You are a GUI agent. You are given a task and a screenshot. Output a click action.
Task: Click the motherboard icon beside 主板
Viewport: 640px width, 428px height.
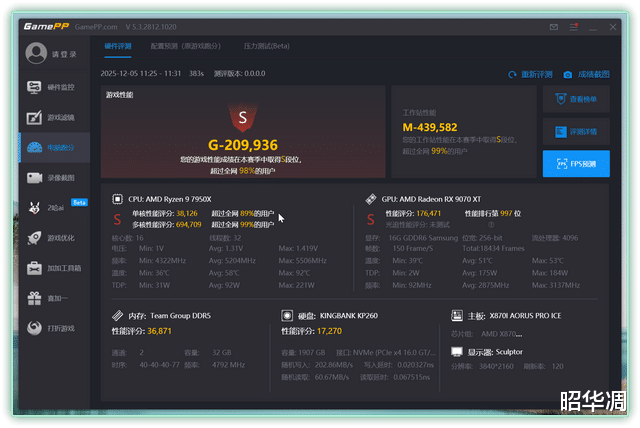(x=457, y=315)
